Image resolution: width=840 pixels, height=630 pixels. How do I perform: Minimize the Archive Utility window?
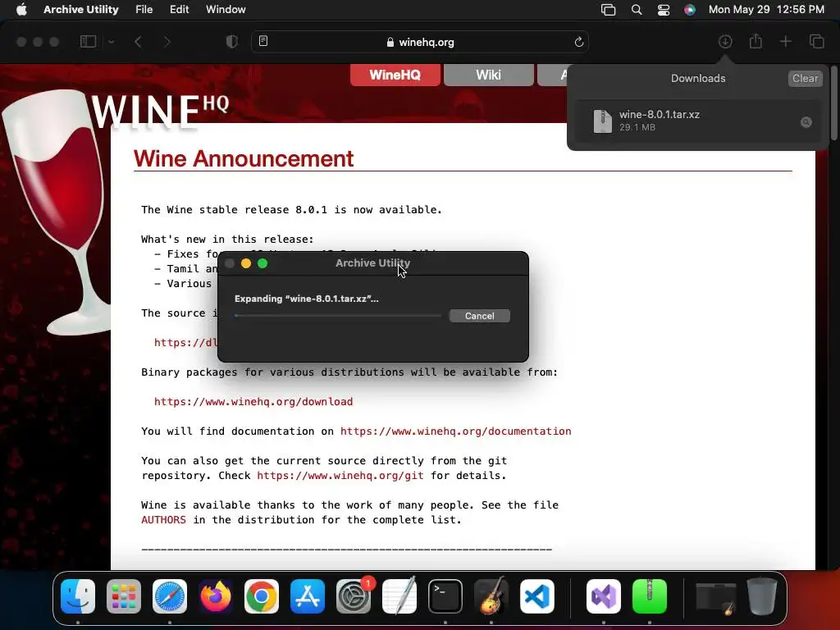[246, 263]
